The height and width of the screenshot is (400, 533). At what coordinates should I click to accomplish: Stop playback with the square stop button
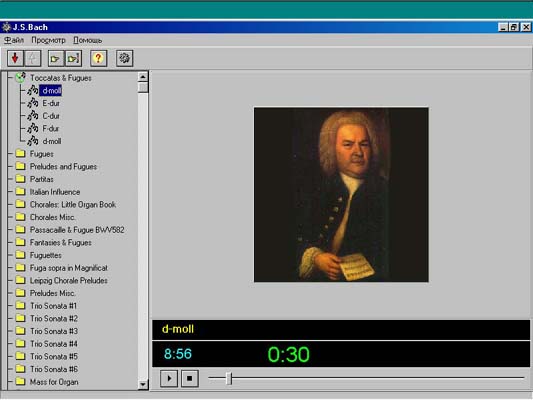(190, 378)
